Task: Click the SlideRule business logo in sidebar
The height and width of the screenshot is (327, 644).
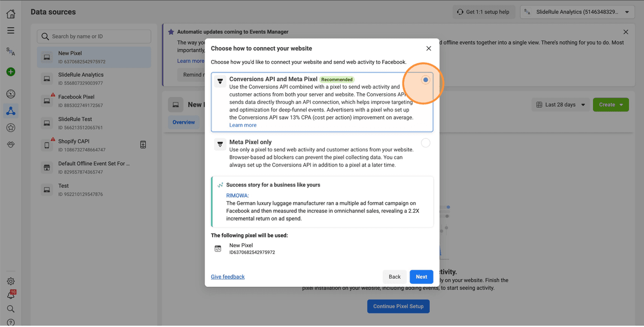Action: [11, 51]
